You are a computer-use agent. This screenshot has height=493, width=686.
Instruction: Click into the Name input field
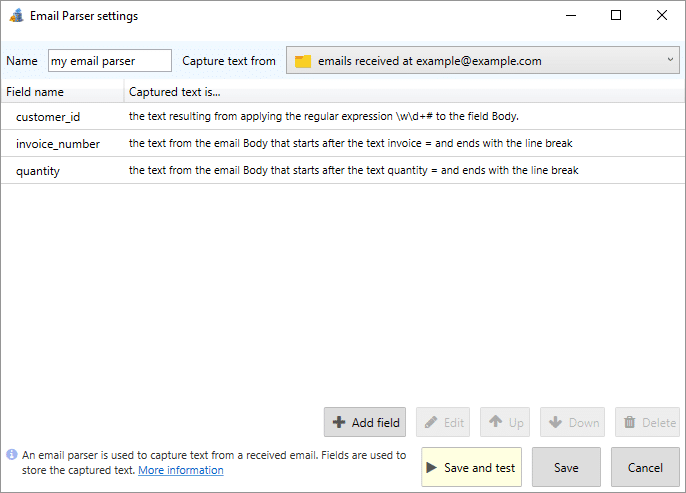pos(110,60)
